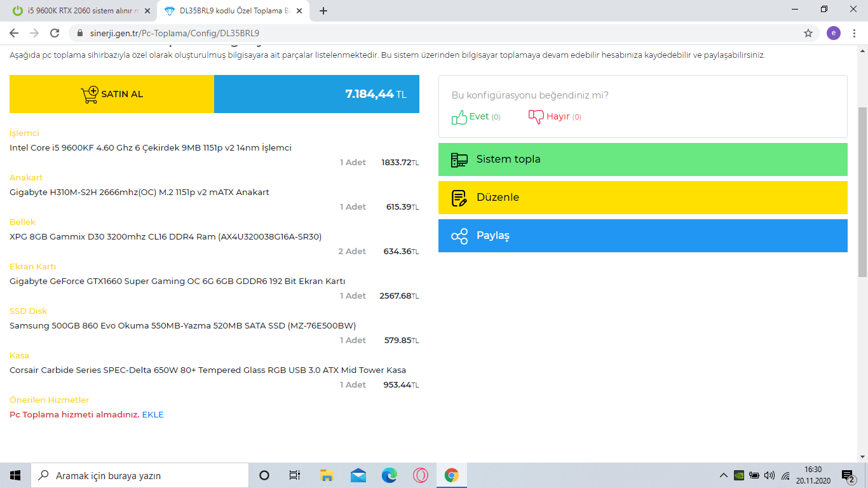This screenshot has width=868, height=488.
Task: Bookmark this page with the star icon
Action: pyautogui.click(x=808, y=33)
